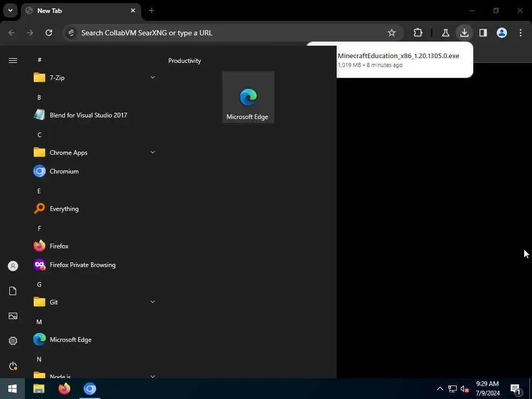
Task: Launch Everything search app
Action: point(95,209)
